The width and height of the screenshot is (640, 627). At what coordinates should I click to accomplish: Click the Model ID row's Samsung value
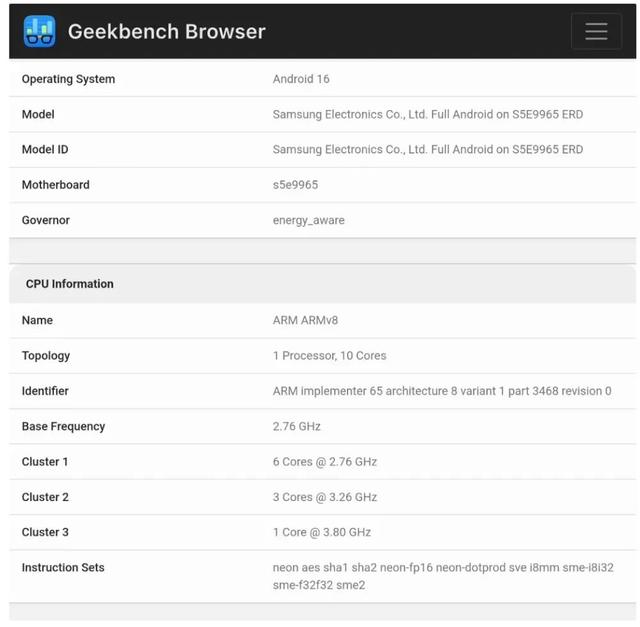pyautogui.click(x=427, y=150)
